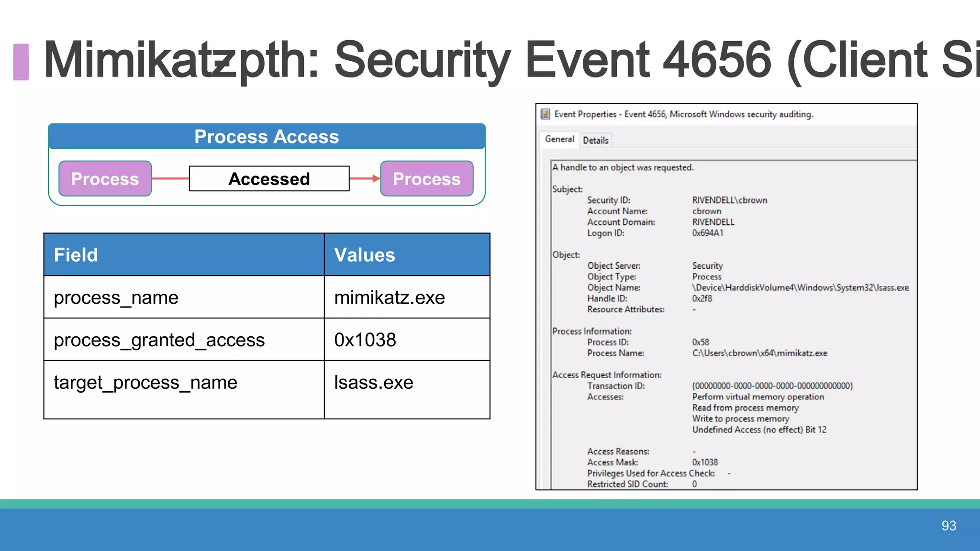Select the Values column header

coord(407,254)
